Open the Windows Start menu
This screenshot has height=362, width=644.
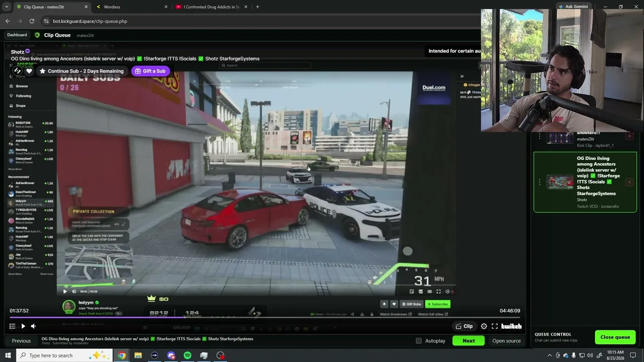point(8,355)
